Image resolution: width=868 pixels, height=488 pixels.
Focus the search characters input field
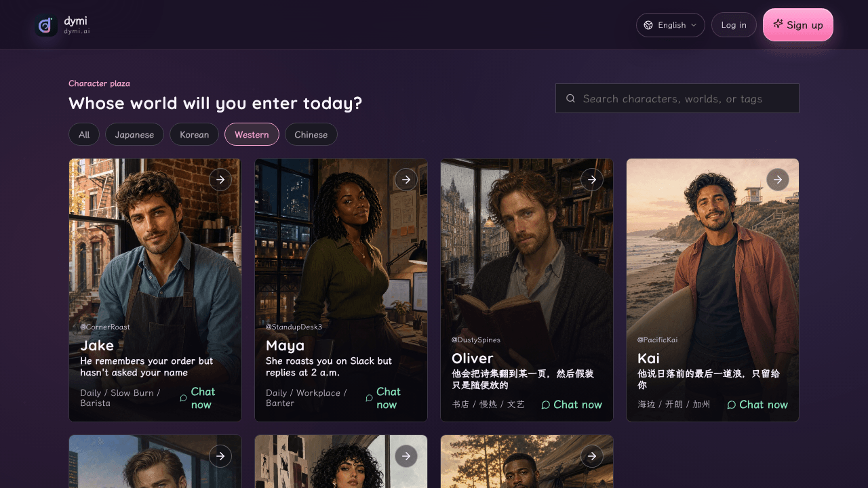click(x=677, y=98)
